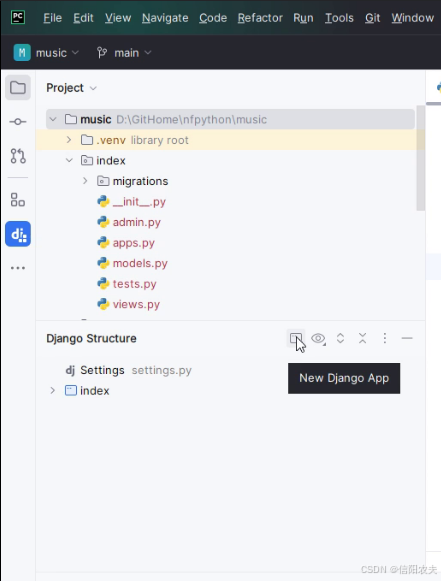The width and height of the screenshot is (441, 581).
Task: Collapse the index folder in Project tree
Action: pyautogui.click(x=69, y=160)
